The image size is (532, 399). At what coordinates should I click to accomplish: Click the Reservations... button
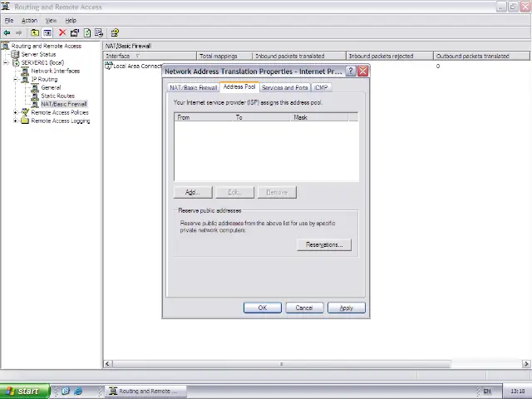click(324, 244)
